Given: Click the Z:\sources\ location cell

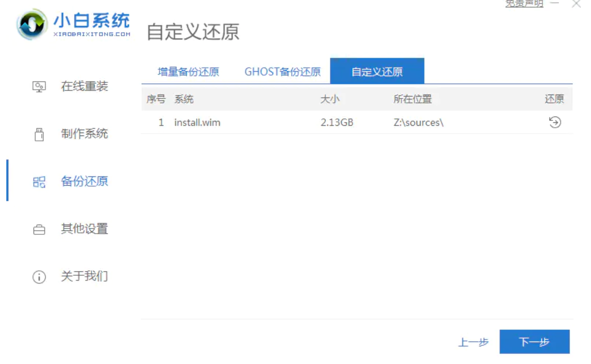Looking at the screenshot, I should pos(419,123).
